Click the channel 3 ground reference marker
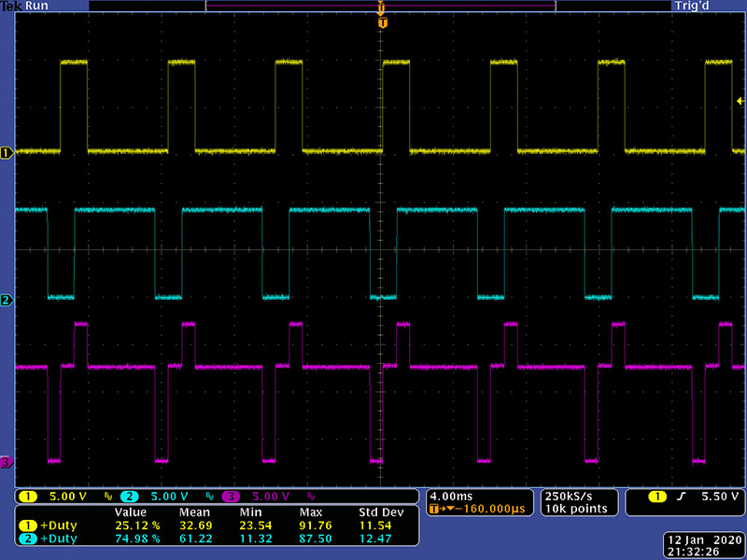747x560 pixels. pos(6,462)
